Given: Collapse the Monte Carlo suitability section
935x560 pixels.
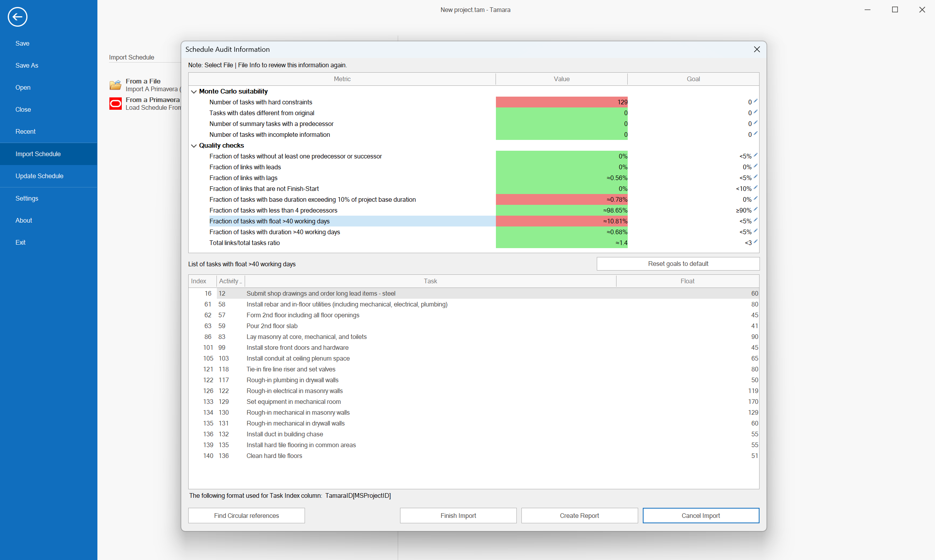Looking at the screenshot, I should (x=194, y=91).
